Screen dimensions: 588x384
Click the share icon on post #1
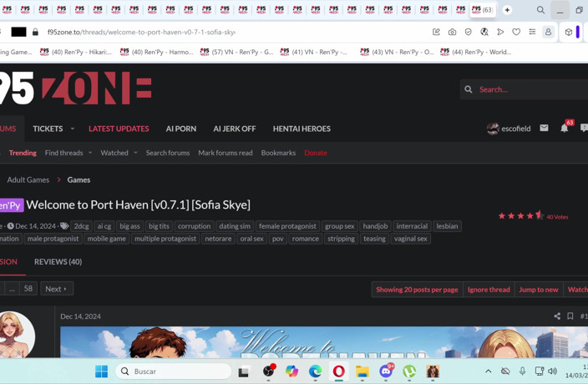click(557, 316)
